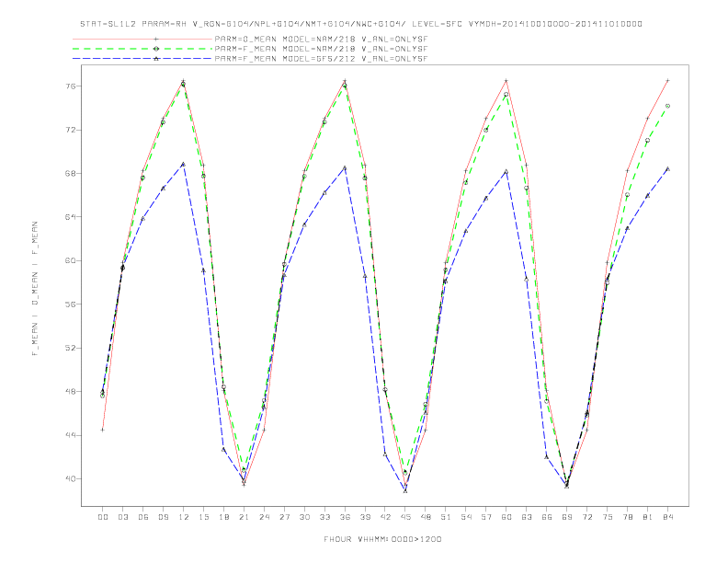Click the dashed blue legend line sample
Image resolution: width=728 pixels, height=563 pixels.
(142, 59)
